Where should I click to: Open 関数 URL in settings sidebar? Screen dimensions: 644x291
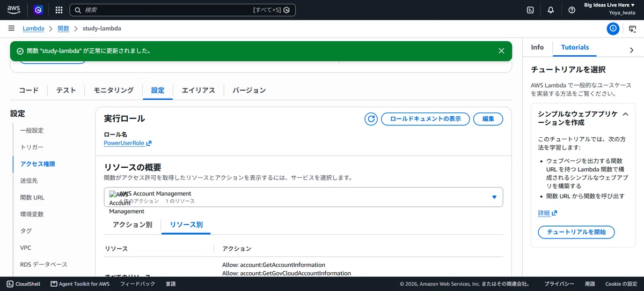pos(32,197)
